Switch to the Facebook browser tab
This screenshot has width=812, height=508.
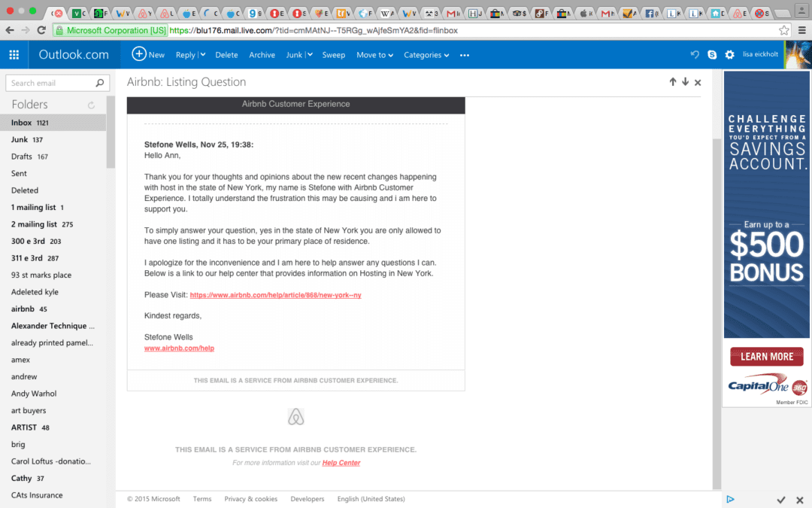pos(650,14)
